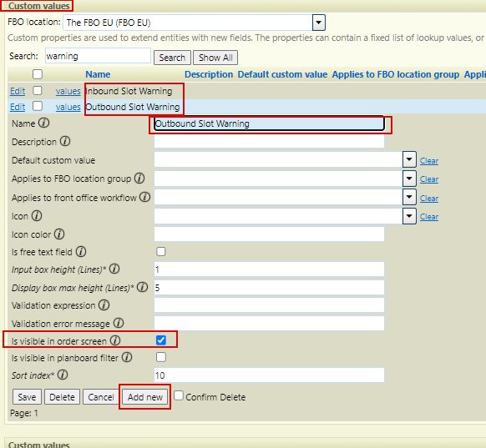Viewport: 486px width, 448px height.
Task: Click the Validation expression info icon
Action: [x=104, y=305]
